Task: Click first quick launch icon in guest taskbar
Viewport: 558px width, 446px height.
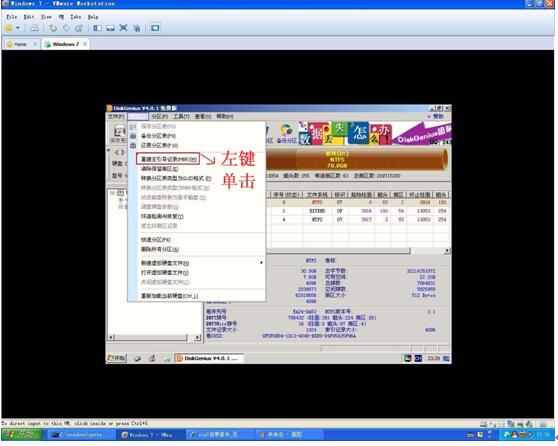Action: coord(138,358)
